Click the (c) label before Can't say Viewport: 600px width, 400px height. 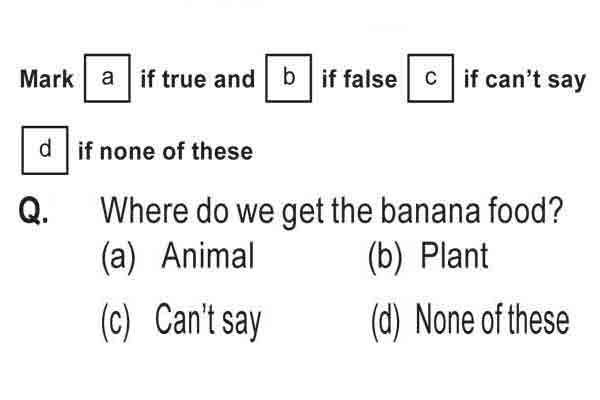point(116,322)
